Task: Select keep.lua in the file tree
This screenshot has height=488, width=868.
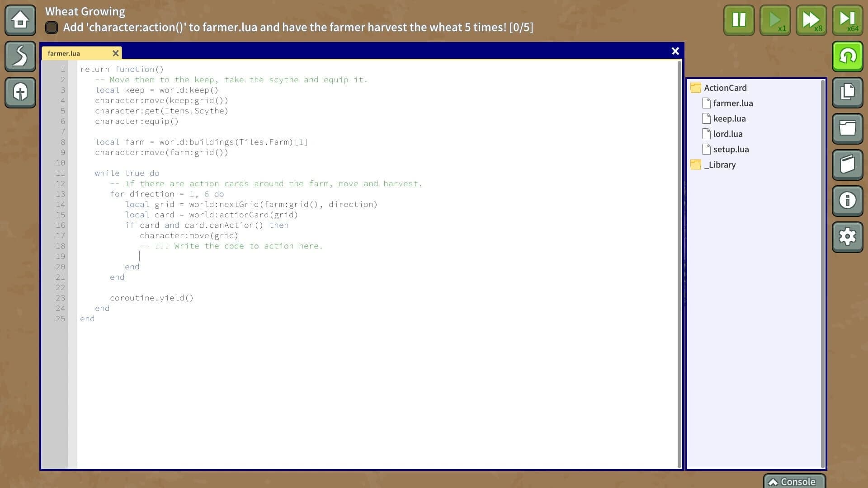Action: point(730,118)
